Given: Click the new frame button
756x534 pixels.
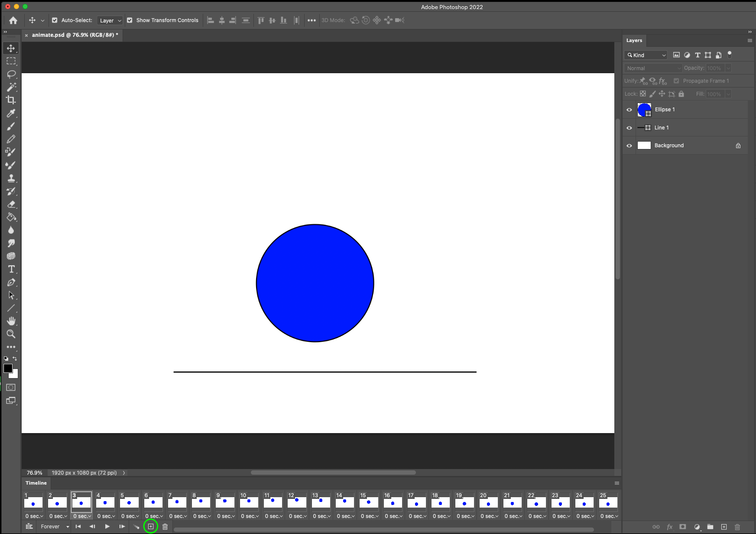Looking at the screenshot, I should click(150, 526).
